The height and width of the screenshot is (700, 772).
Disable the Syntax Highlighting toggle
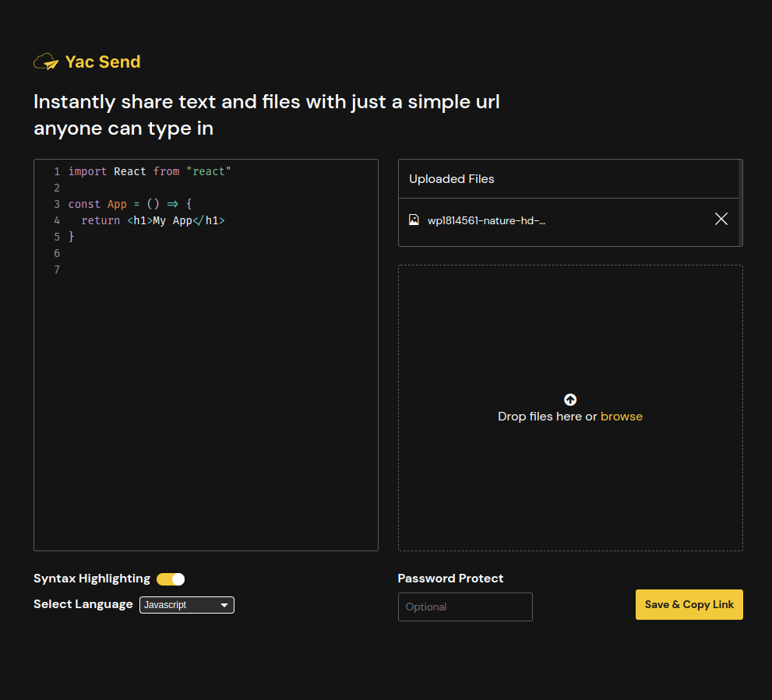tap(171, 579)
